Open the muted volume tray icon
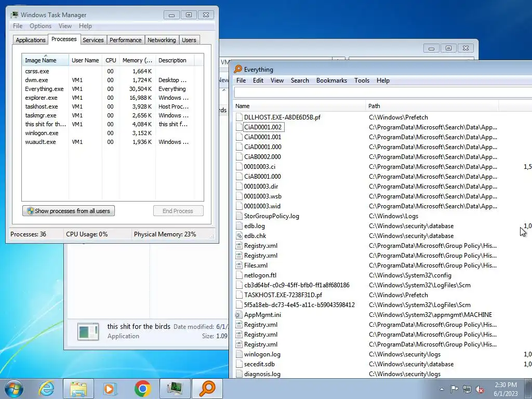 click(480, 389)
